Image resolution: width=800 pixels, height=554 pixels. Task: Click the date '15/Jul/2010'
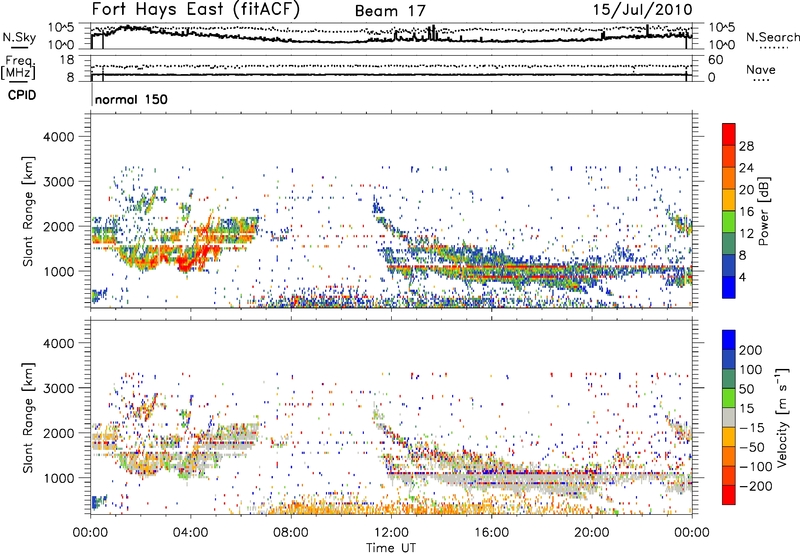pos(642,10)
